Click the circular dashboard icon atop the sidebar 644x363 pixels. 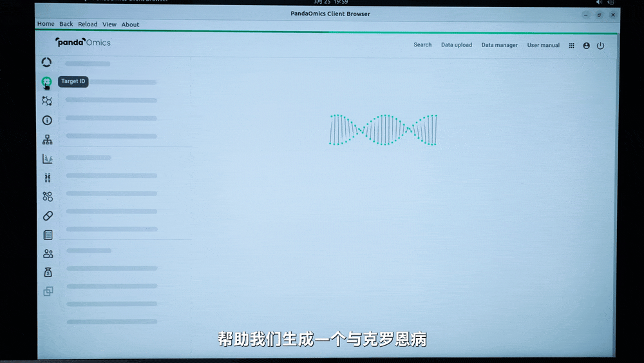46,63
